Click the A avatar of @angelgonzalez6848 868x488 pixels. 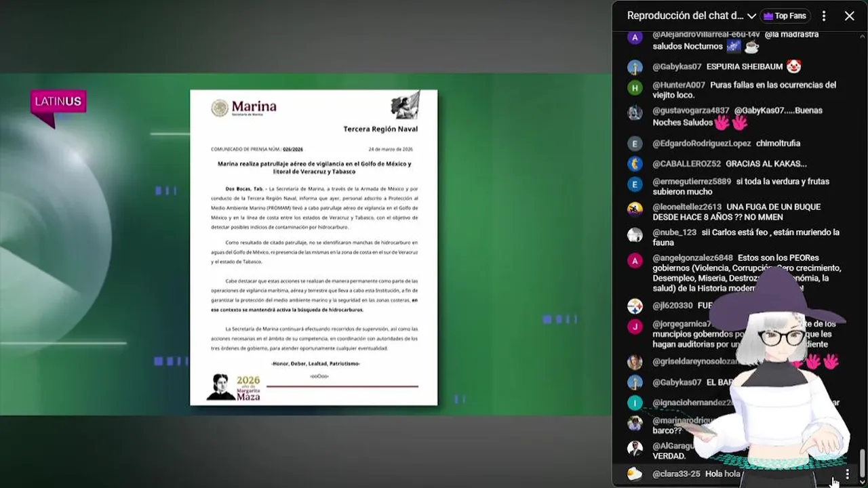click(x=635, y=261)
